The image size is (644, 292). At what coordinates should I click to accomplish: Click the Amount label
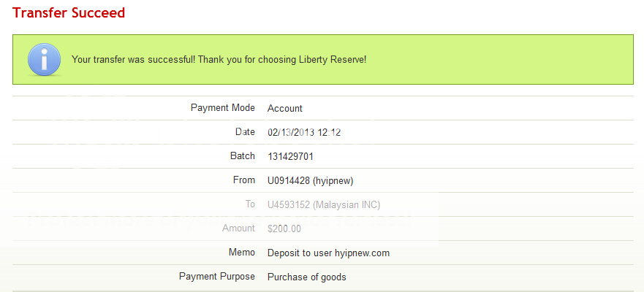pos(238,228)
